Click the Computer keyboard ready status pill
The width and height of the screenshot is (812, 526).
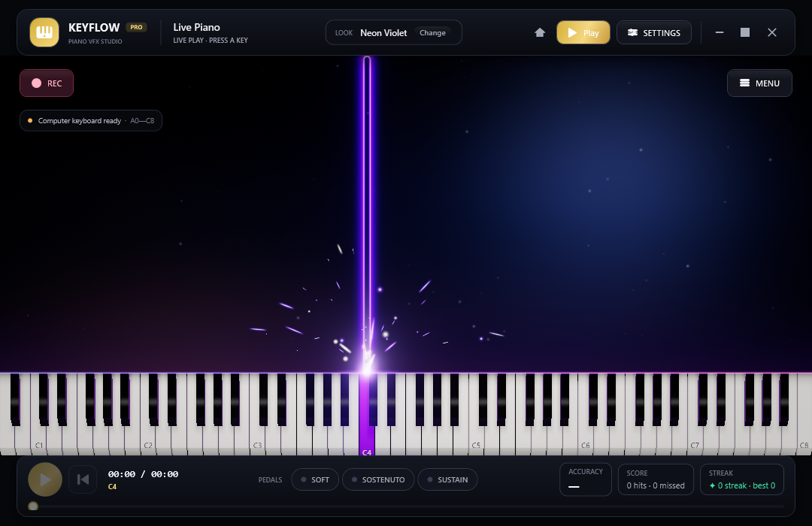coord(91,121)
